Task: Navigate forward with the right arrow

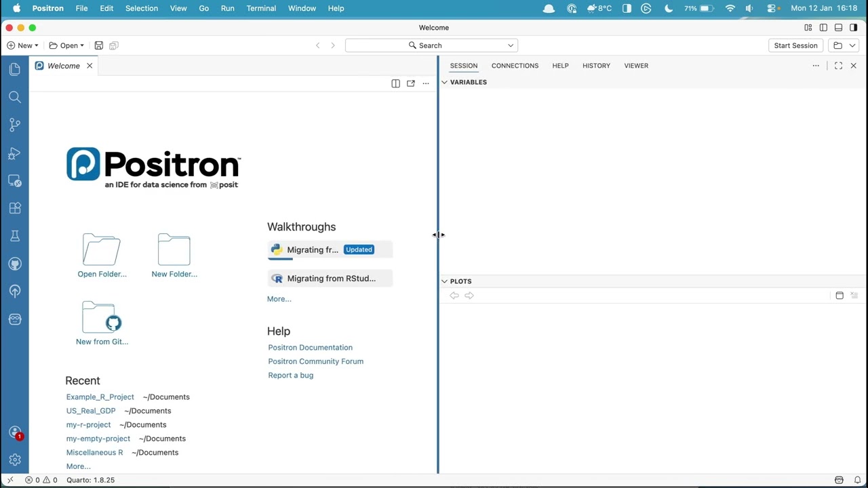Action: [x=332, y=45]
